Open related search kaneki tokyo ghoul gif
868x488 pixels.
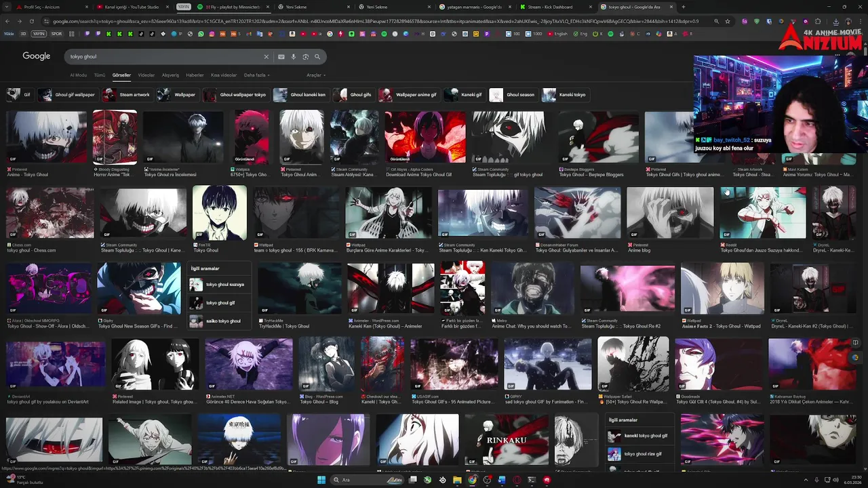(639, 436)
